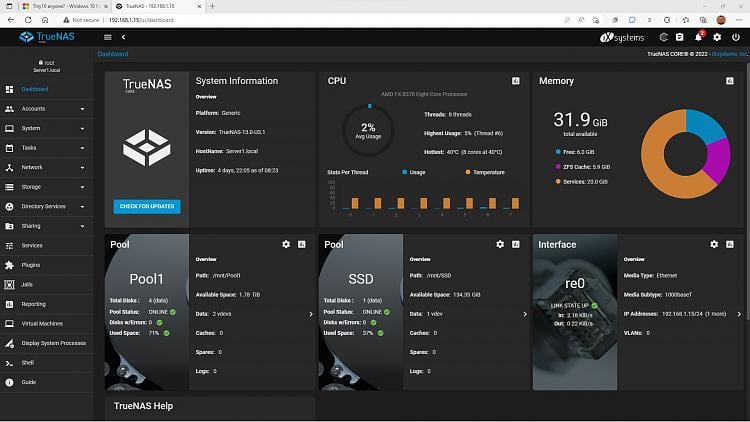Go to browser home
This screenshot has height=422, width=750.
pos(45,20)
